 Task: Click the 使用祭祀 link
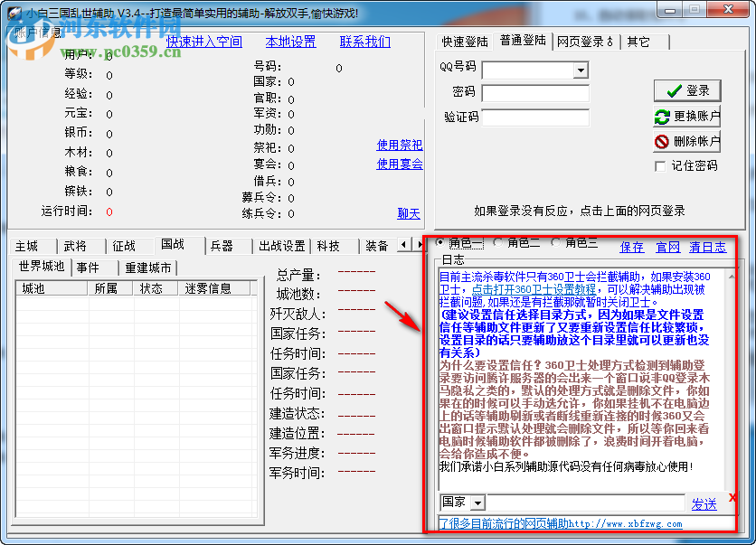400,145
